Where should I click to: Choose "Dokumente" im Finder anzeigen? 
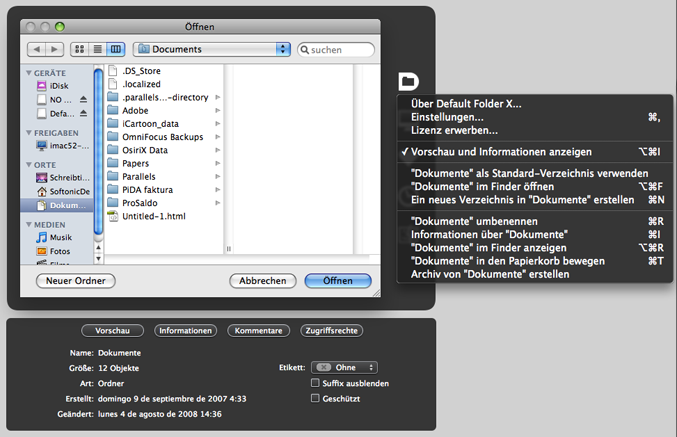(535, 248)
